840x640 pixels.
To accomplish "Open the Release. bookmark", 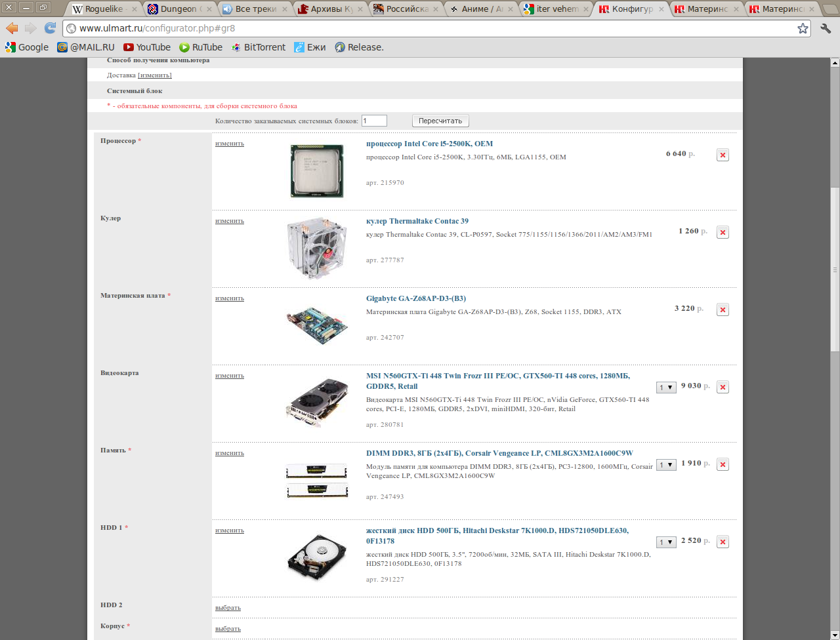I will [360, 47].
